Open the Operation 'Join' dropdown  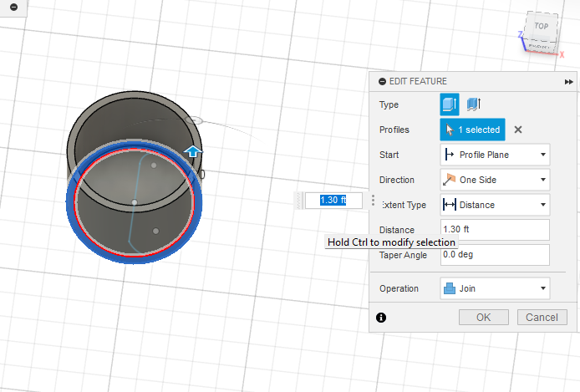point(495,288)
